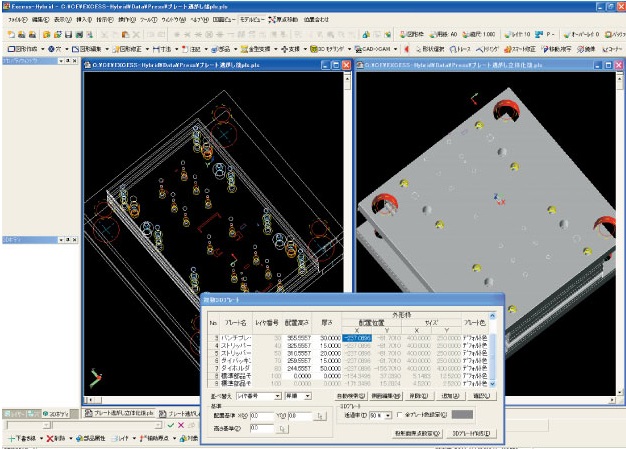
Task: Open the transparency percentage dropdown
Action: (x=378, y=413)
